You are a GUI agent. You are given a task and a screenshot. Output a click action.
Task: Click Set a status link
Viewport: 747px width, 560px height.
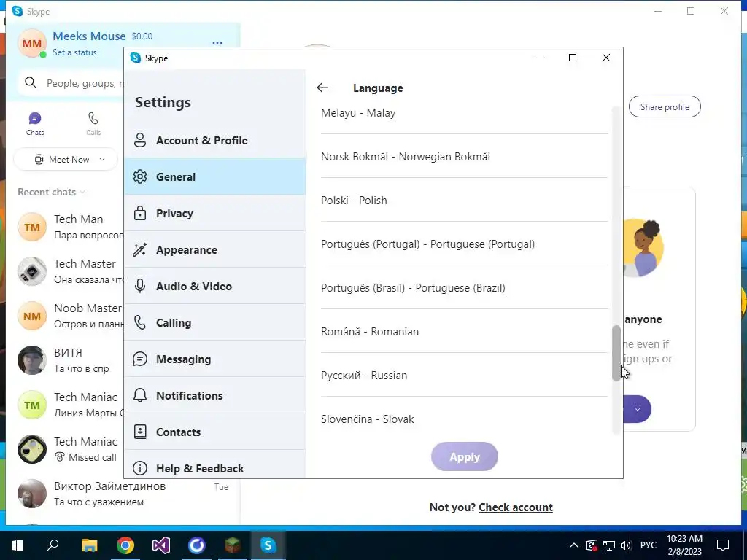tap(74, 52)
